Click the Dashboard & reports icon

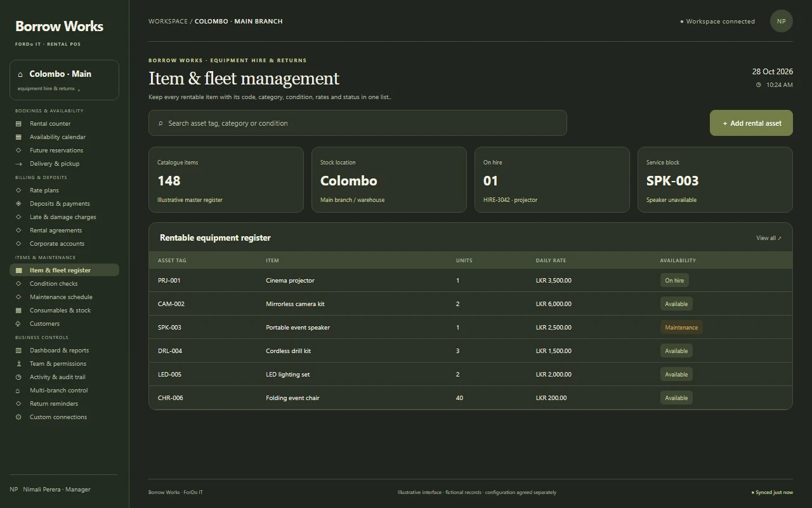[x=18, y=351]
